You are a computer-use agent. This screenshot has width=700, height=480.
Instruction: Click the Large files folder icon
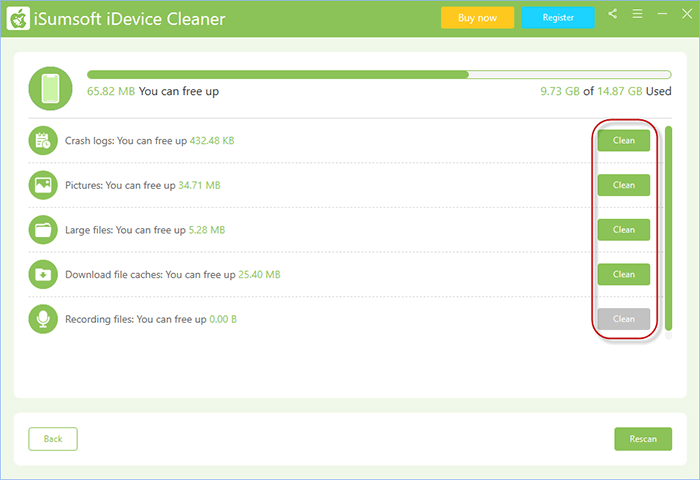point(43,230)
